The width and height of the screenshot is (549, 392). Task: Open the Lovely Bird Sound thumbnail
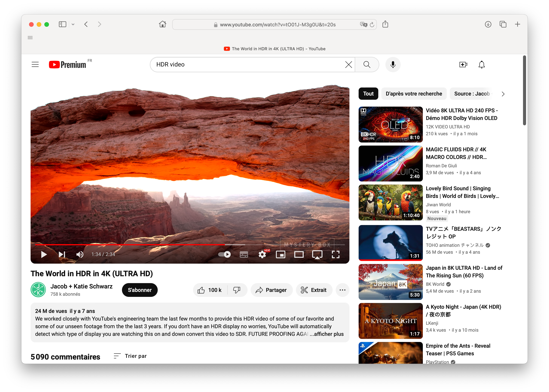pyautogui.click(x=391, y=202)
